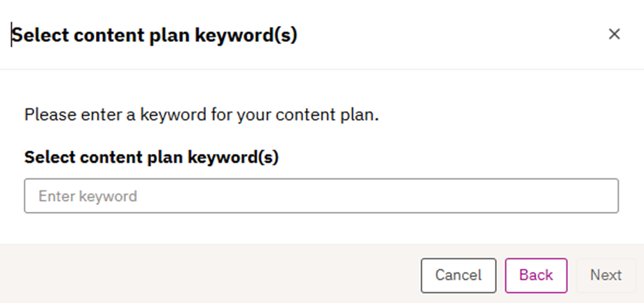Go to previous step with Back
This screenshot has width=644, height=303.
[x=536, y=275]
